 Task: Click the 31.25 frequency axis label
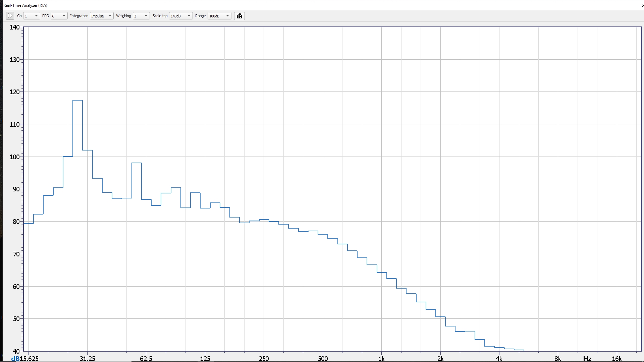point(87,359)
